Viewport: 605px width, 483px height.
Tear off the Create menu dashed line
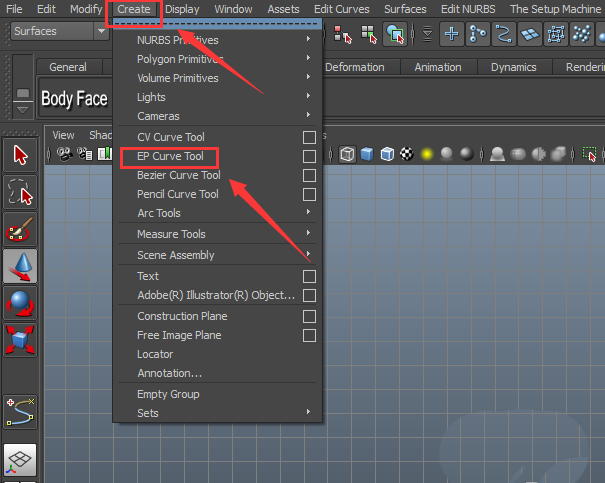217,24
